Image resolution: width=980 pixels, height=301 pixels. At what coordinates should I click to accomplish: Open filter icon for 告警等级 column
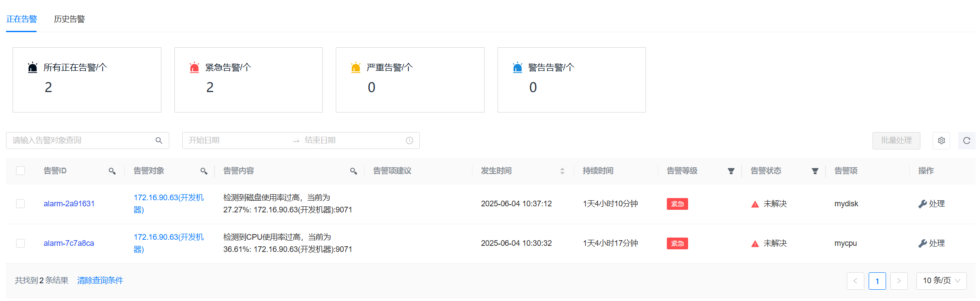[731, 171]
